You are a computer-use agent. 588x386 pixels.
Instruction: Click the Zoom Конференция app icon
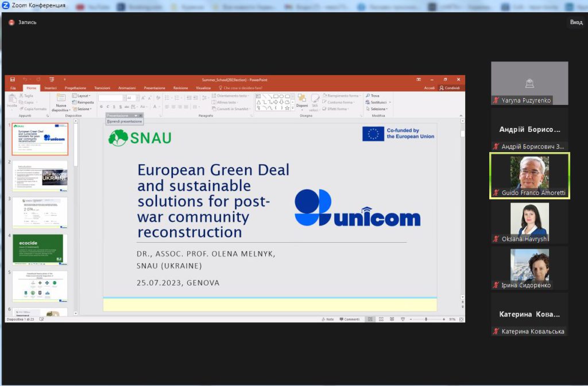(x=5, y=5)
